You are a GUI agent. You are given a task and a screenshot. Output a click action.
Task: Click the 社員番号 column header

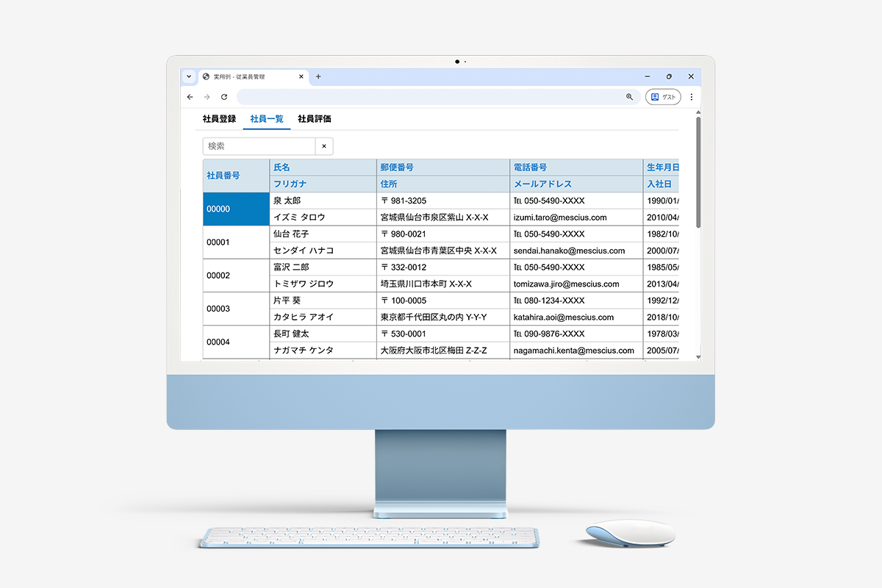(x=236, y=176)
